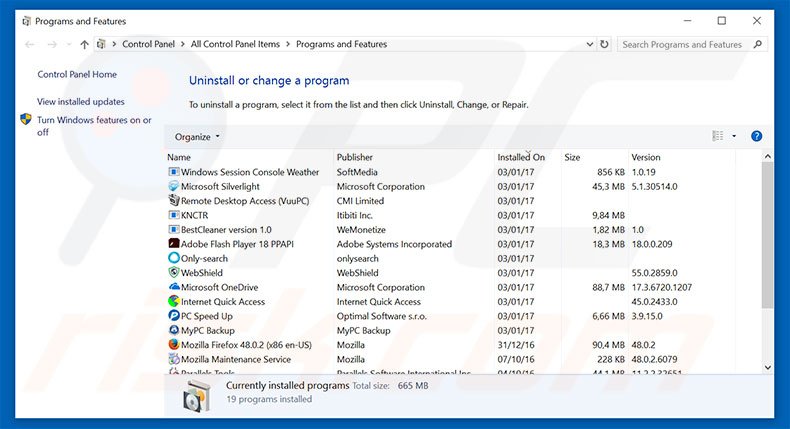Click the vertical scrollbar of program list
Viewport: 790px width, 429px height.
pos(767,240)
